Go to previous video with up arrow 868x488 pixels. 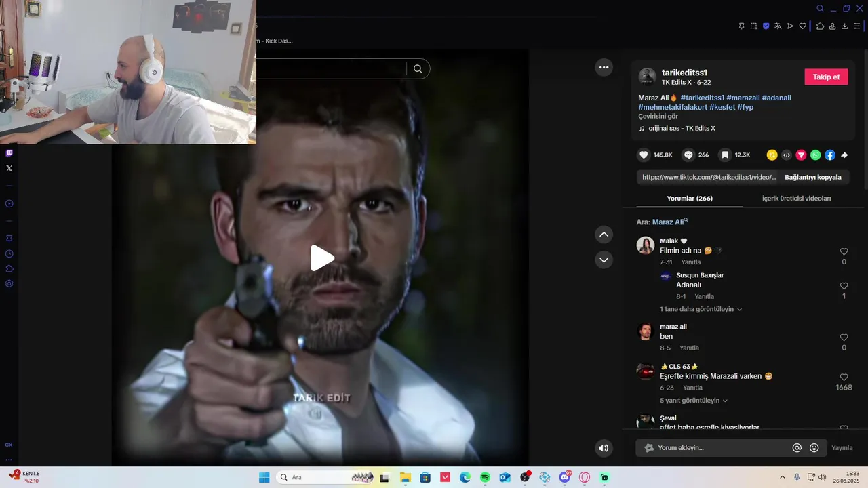click(604, 235)
